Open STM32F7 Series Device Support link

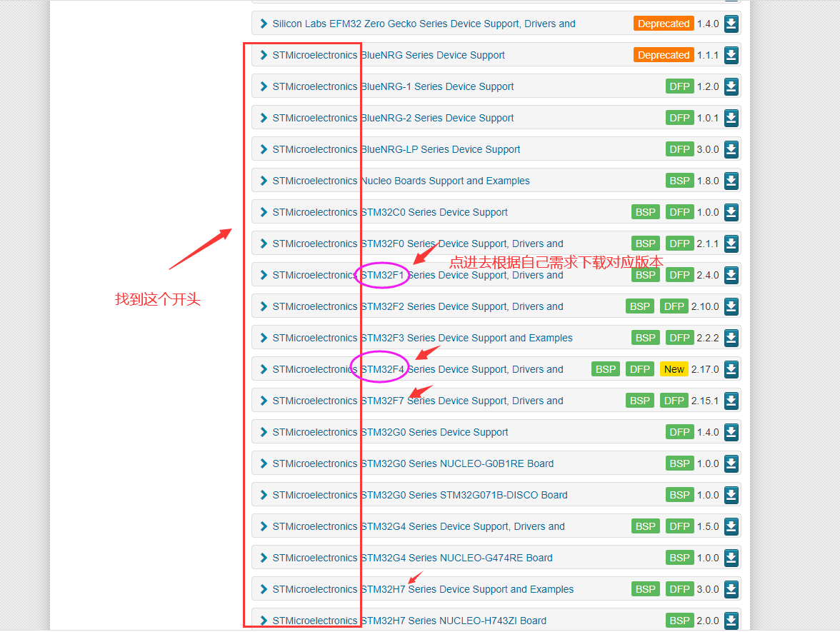(x=418, y=401)
